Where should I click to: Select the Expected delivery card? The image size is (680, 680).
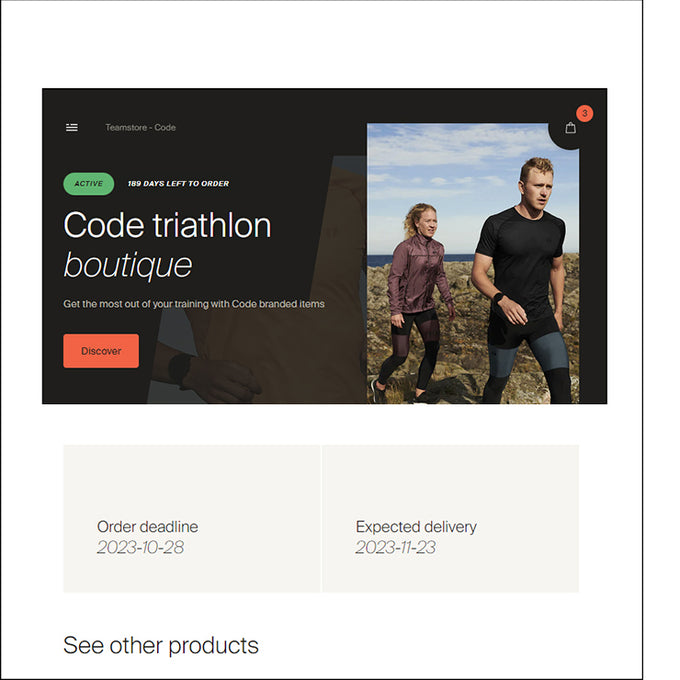[451, 518]
